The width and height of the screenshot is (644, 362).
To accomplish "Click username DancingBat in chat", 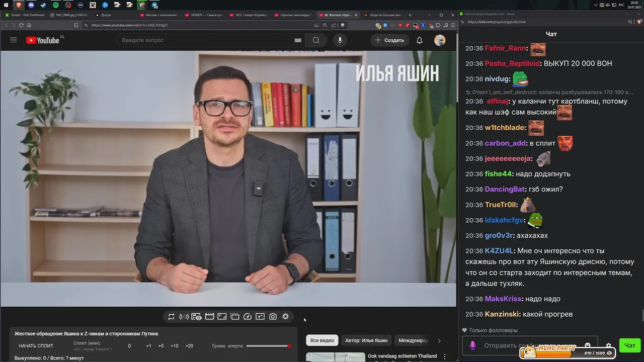I will 505,190.
